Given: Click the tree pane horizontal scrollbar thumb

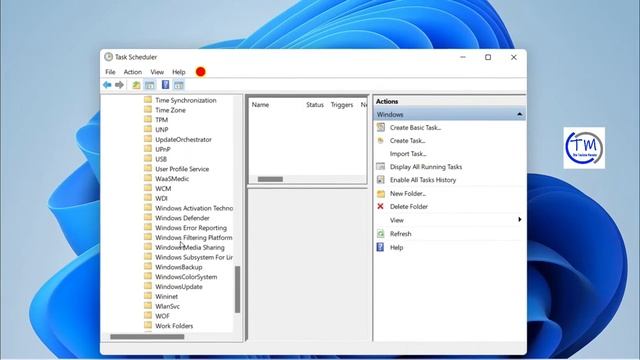Looking at the screenshot, I should 147,337.
